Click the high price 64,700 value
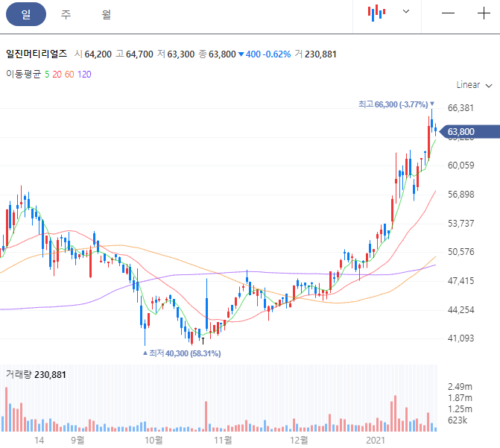Image resolution: width=500 pixels, height=448 pixels. 139,54
